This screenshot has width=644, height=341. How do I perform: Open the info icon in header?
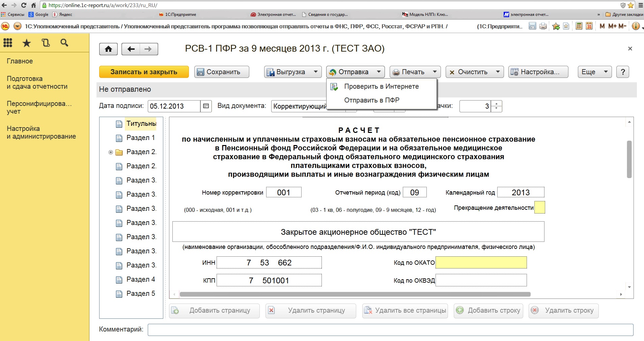pyautogui.click(x=635, y=26)
